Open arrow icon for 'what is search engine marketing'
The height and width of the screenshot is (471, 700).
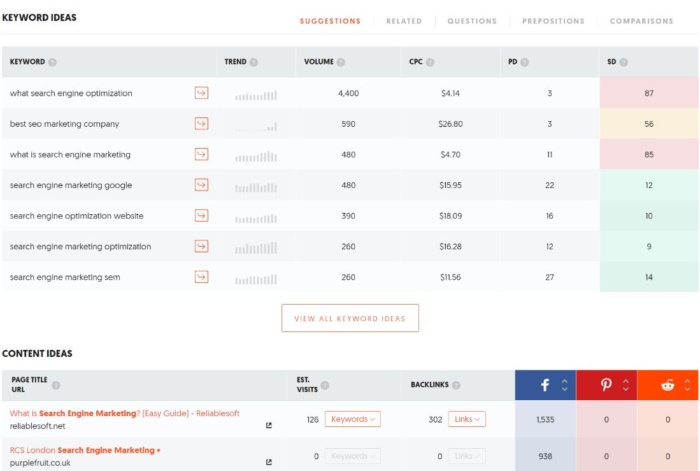[x=201, y=154]
